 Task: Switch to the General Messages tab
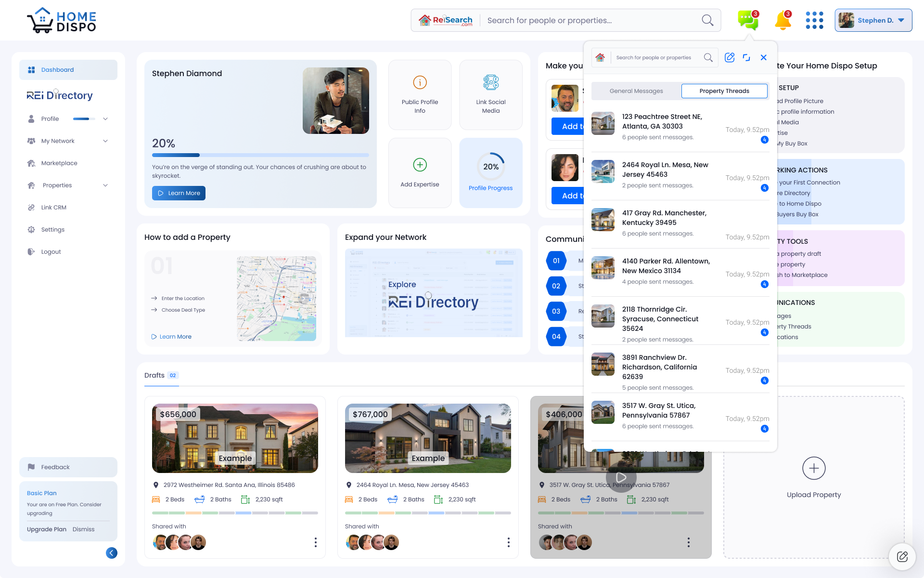coord(636,91)
